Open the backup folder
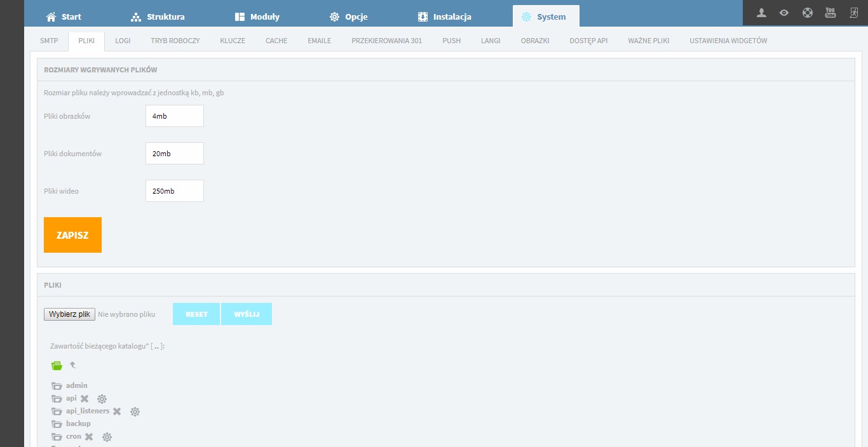 pyautogui.click(x=78, y=424)
